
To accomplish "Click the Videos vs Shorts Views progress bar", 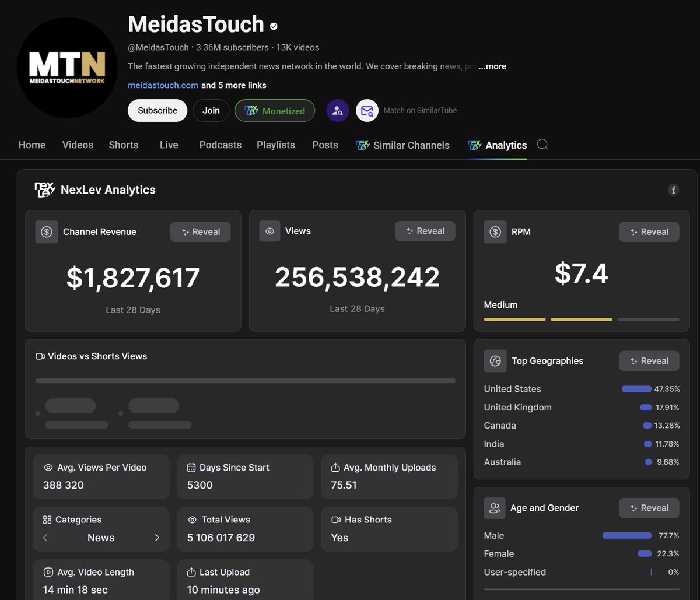I will click(246, 381).
